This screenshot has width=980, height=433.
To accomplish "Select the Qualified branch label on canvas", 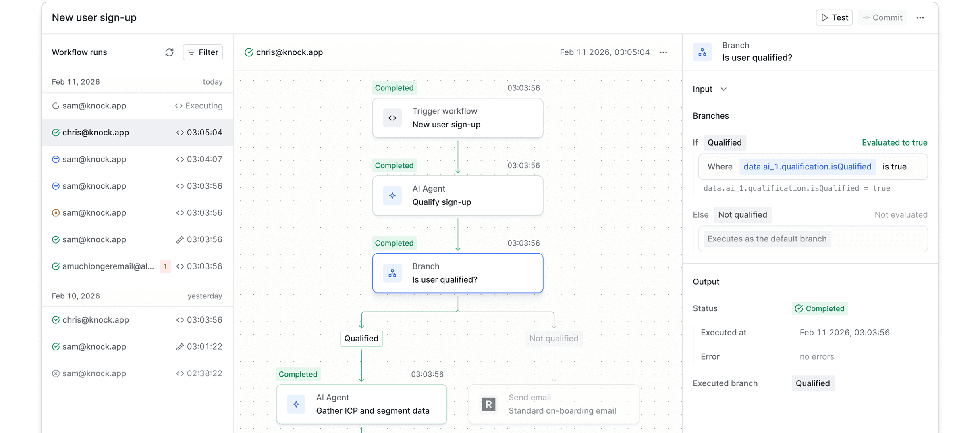I will [x=361, y=339].
